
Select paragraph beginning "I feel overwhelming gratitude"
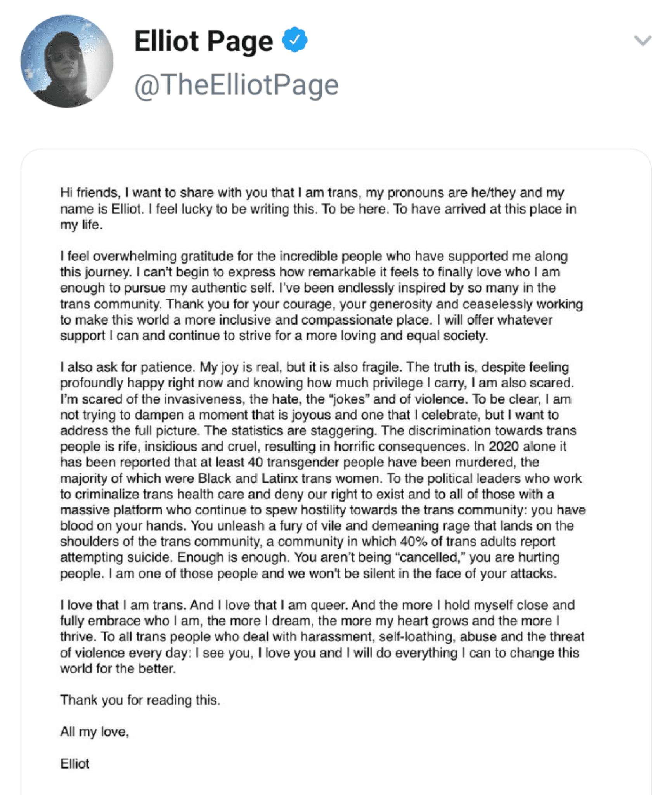321,296
